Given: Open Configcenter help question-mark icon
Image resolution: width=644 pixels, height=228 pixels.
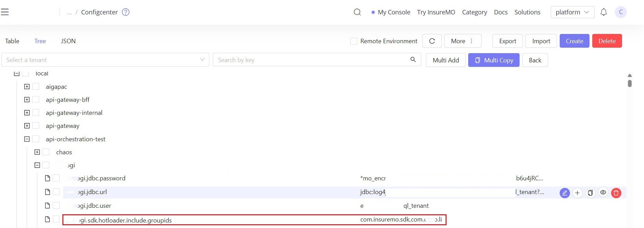Looking at the screenshot, I should tap(126, 12).
